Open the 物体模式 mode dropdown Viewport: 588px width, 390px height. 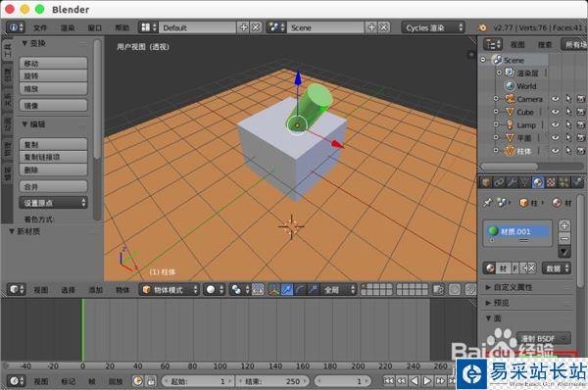coord(170,289)
